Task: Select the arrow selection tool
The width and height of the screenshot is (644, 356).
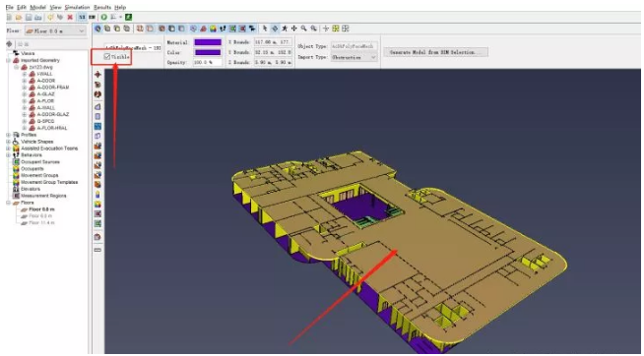Action: point(265,29)
